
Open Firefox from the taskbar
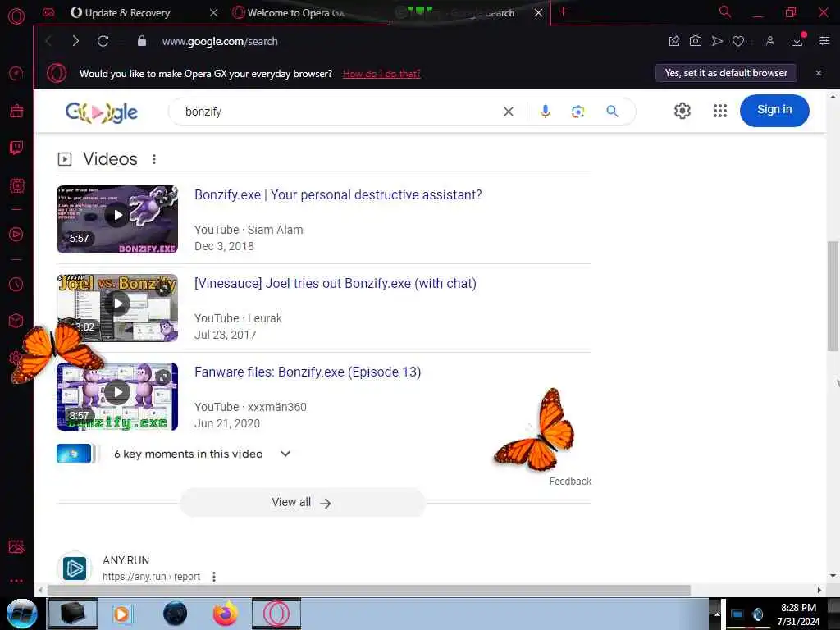226,614
